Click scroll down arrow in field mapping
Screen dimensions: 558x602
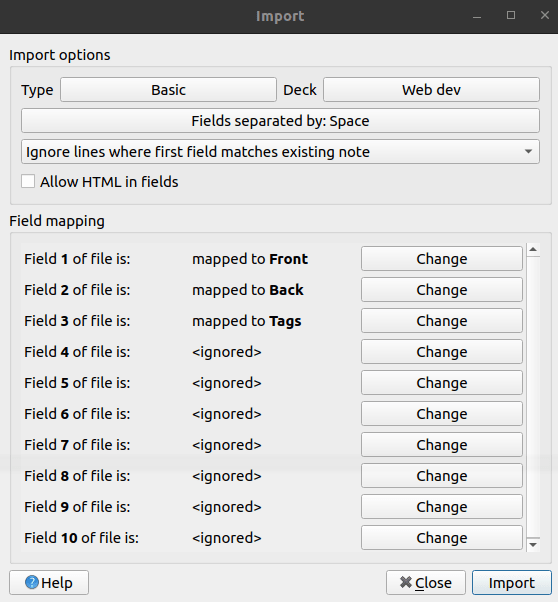[x=533, y=545]
